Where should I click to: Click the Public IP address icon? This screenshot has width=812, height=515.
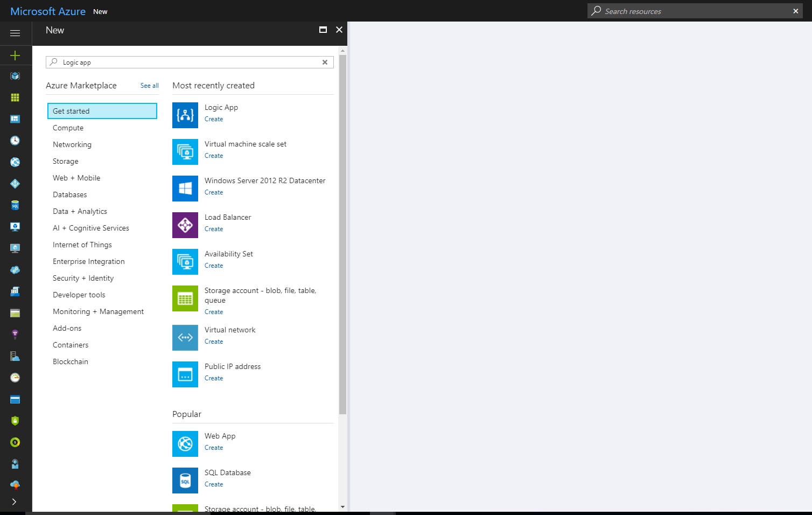click(x=185, y=374)
